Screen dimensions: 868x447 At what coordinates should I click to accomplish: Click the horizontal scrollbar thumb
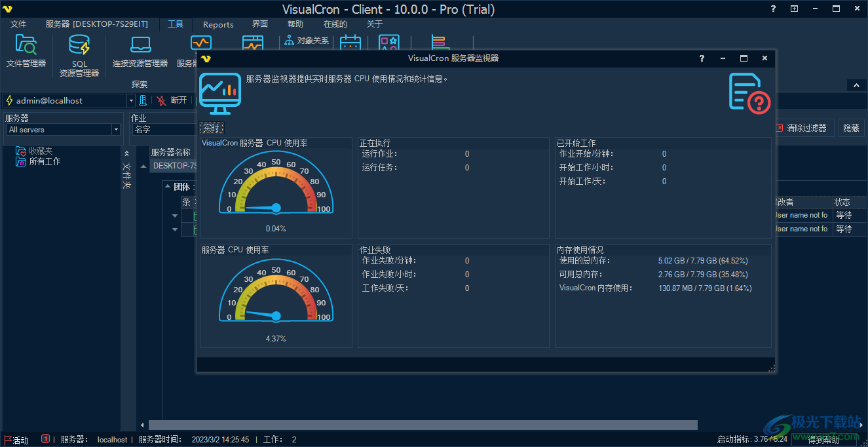pos(423,425)
